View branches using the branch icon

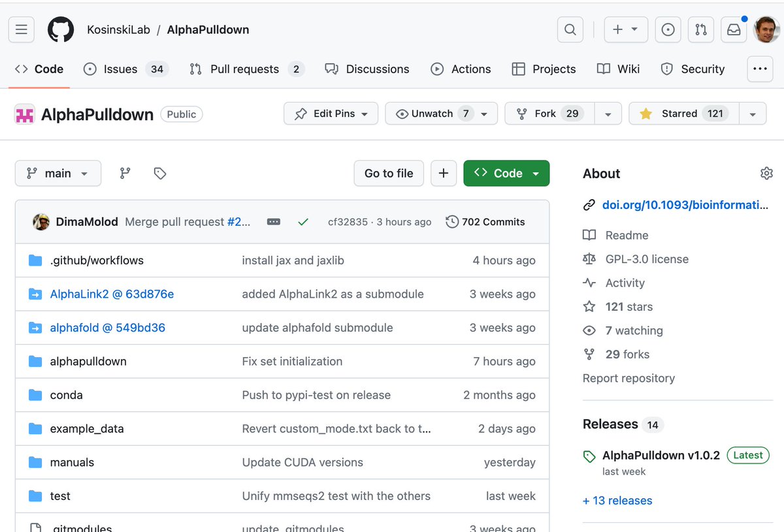(125, 173)
